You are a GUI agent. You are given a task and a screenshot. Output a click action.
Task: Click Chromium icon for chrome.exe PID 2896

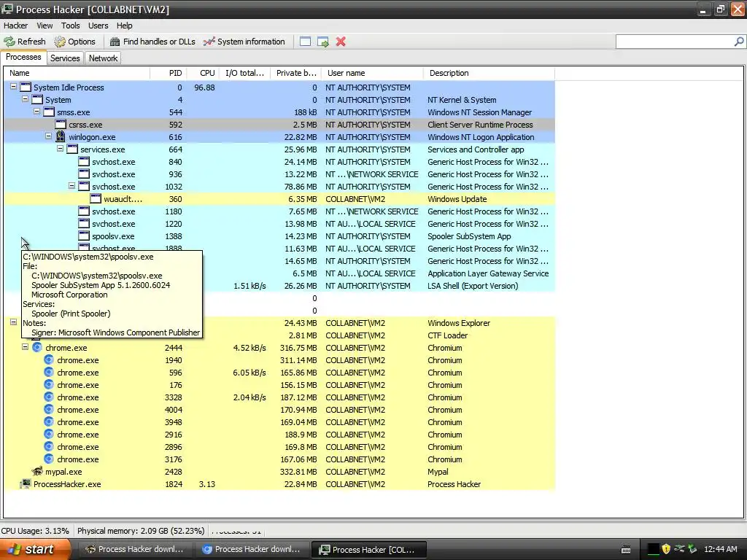click(x=49, y=446)
